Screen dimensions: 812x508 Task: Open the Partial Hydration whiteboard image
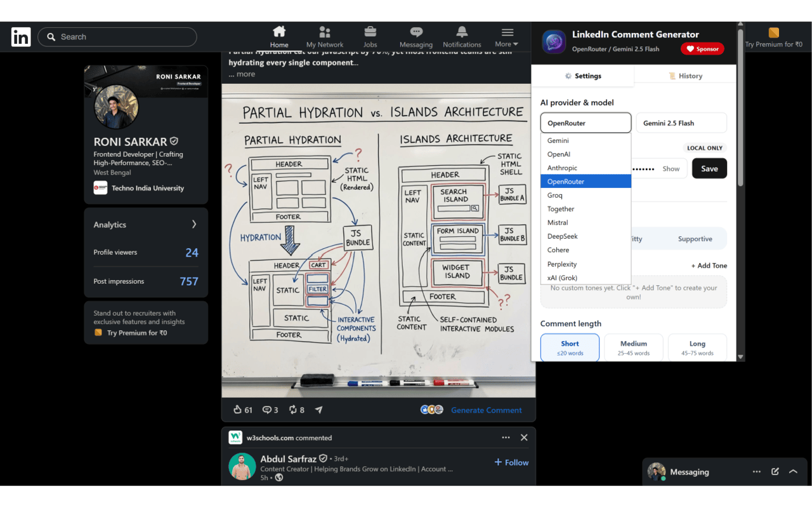click(378, 241)
